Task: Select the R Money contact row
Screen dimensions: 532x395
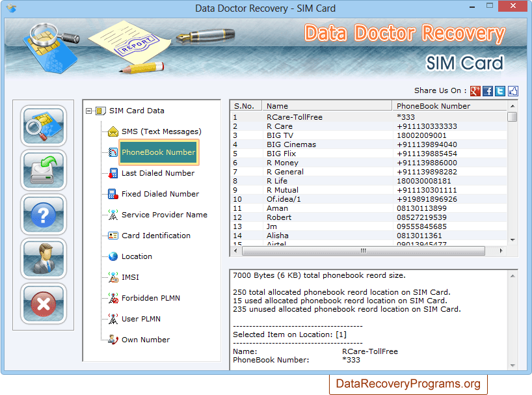Action: coord(369,163)
